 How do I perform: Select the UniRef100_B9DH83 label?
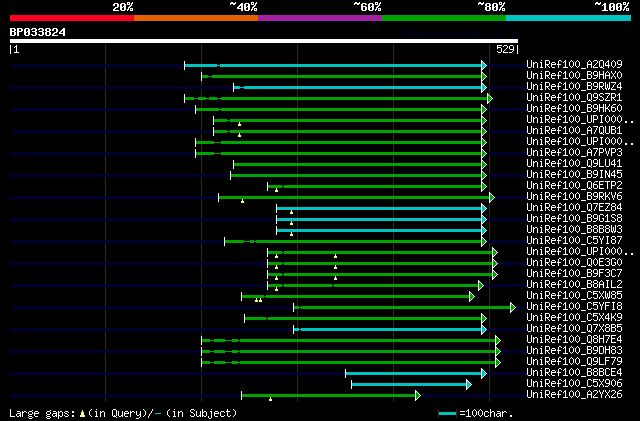pyautogui.click(x=574, y=351)
